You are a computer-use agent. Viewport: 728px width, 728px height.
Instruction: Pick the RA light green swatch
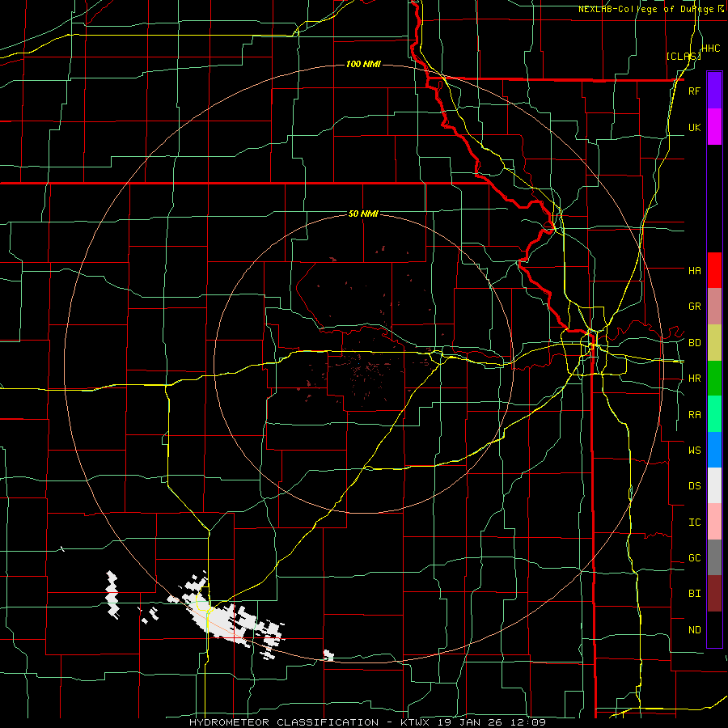tap(714, 414)
